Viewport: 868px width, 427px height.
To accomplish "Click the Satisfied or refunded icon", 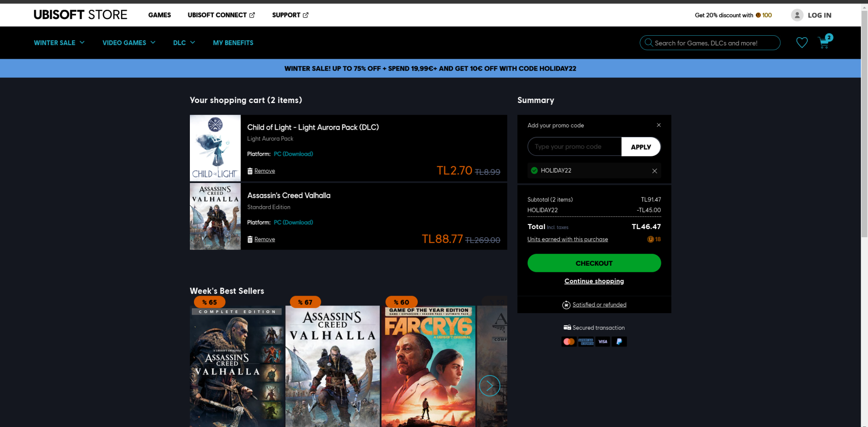I will [x=566, y=305].
